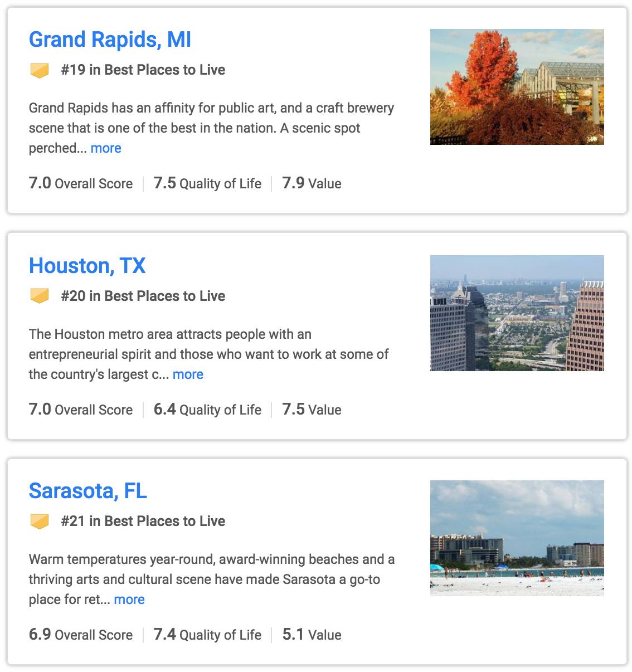Expand Sarasota description with more link
Image resolution: width=632 pixels, height=672 pixels.
coord(129,600)
